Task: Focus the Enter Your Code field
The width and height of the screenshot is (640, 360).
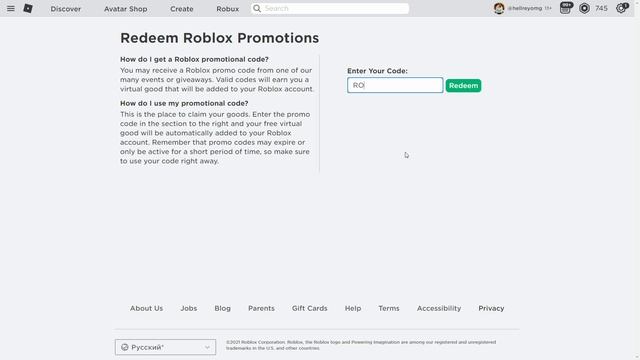Action: 395,85
